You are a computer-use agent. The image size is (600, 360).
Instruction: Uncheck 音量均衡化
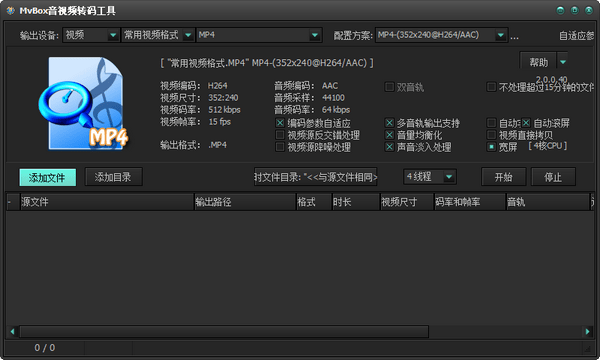pos(389,135)
